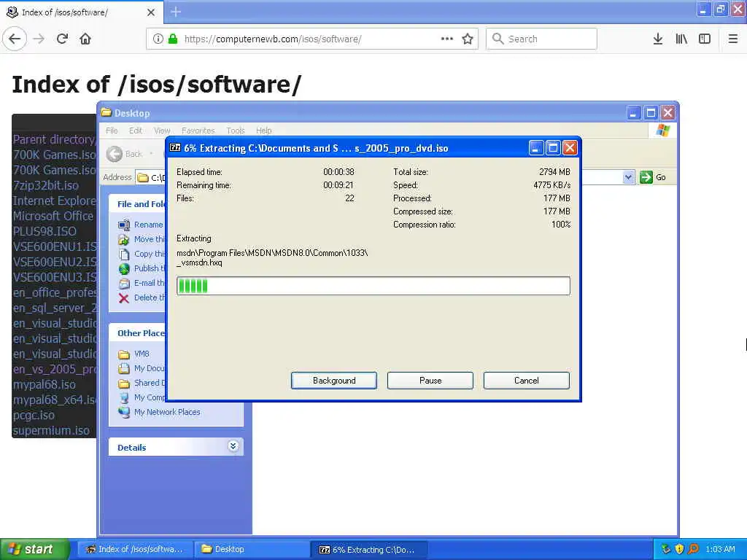The width and height of the screenshot is (747, 560).
Task: Switch to Index of /isos/software taskbar button
Action: pyautogui.click(x=135, y=550)
